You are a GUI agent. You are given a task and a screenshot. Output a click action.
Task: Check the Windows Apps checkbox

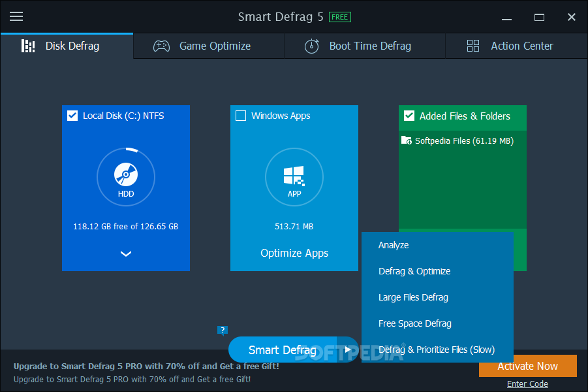pyautogui.click(x=241, y=116)
